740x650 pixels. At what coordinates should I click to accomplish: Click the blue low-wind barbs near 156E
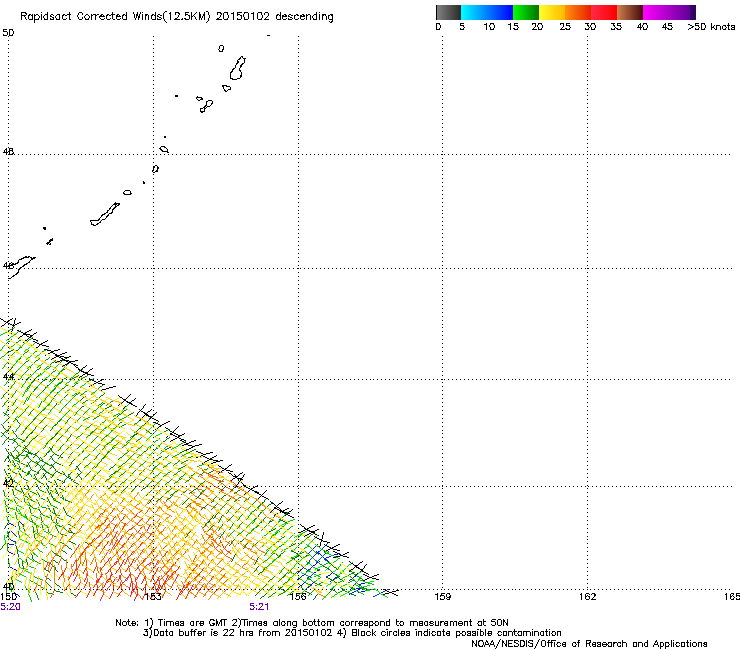(316, 564)
